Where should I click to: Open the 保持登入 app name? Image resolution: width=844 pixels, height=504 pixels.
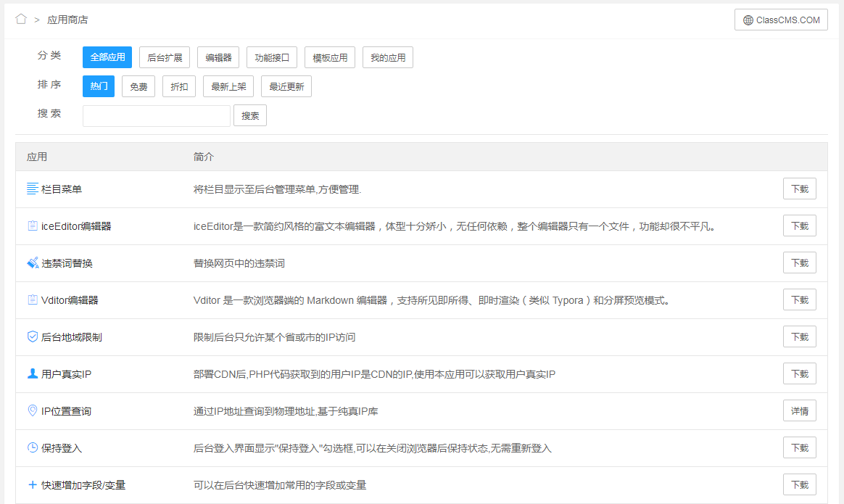click(62, 448)
